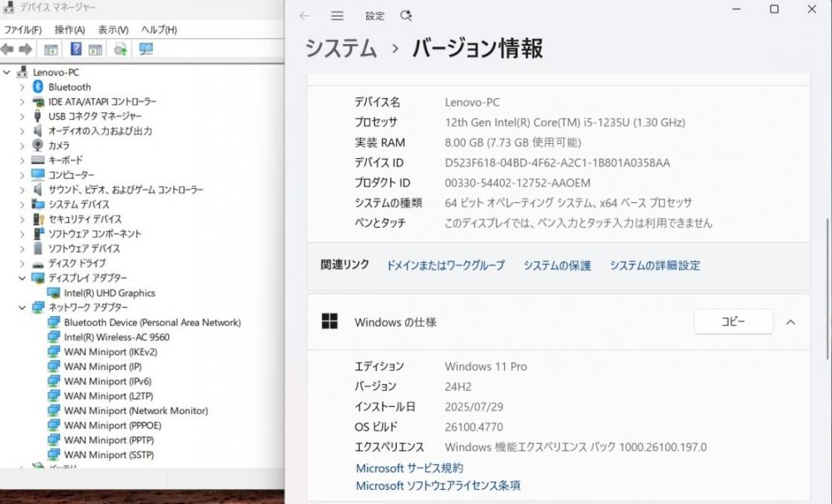Select WAN Miniport (IKEv2) entry
Image resolution: width=832 pixels, height=504 pixels.
click(111, 352)
